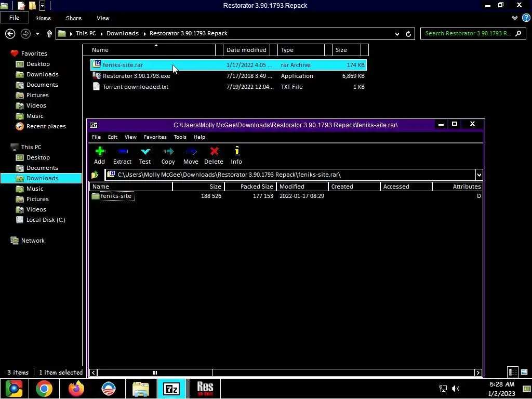The width and height of the screenshot is (532, 399).
Task: Switch to Explorer View ribbon tab
Action: 103,18
